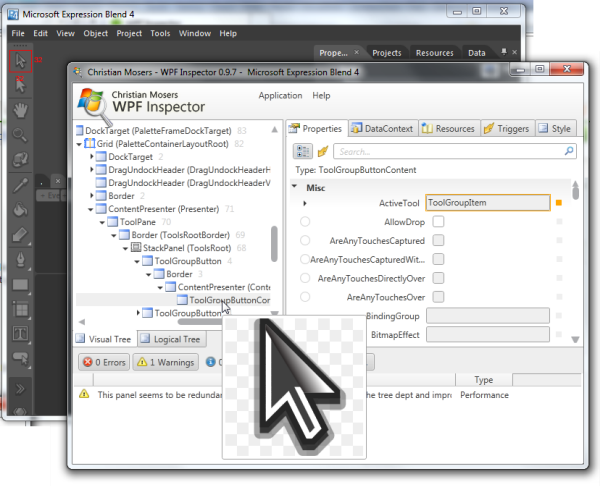Viewport: 600px width, 486px height.
Task: Click the warning icon in the message row
Action: (x=84, y=394)
